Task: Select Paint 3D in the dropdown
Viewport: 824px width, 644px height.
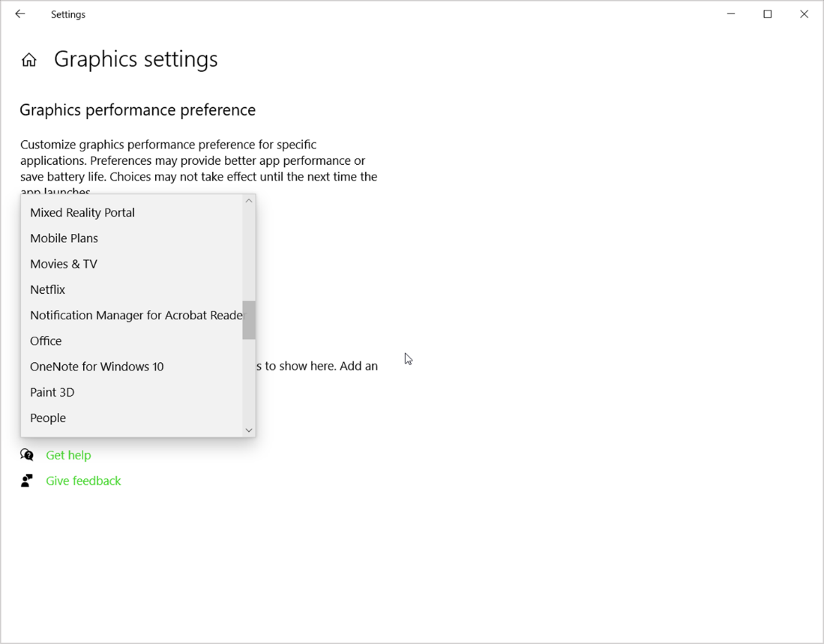Action: click(52, 392)
